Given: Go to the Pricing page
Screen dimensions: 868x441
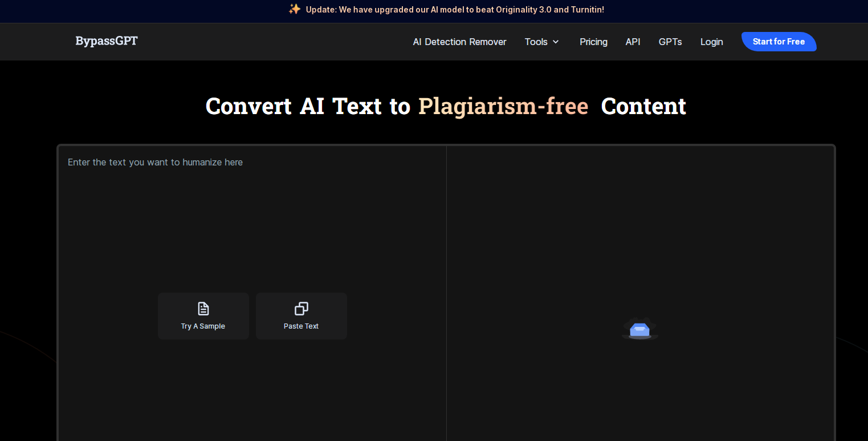Looking at the screenshot, I should click(x=593, y=42).
